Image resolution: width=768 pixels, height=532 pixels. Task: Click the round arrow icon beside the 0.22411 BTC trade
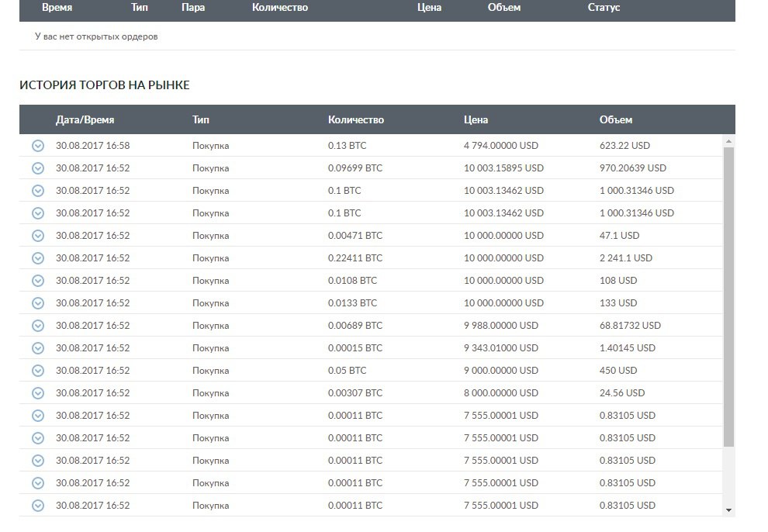(38, 258)
